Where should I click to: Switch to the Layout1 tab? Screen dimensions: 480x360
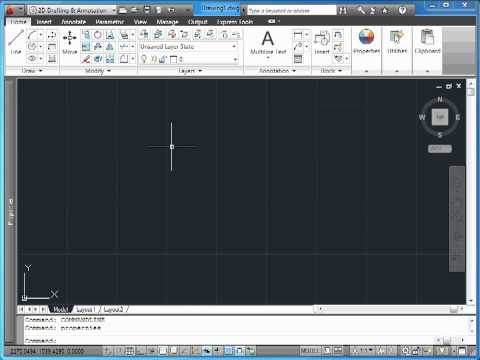(86, 310)
